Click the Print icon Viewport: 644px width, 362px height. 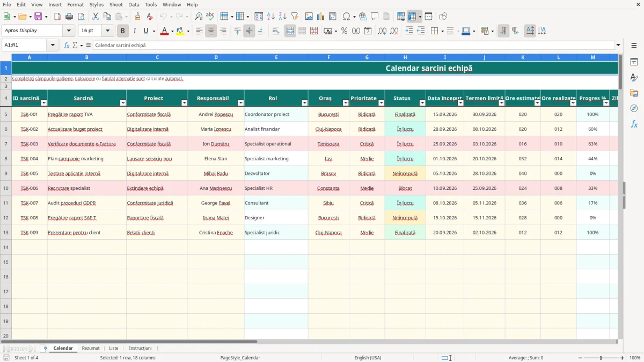(69, 17)
